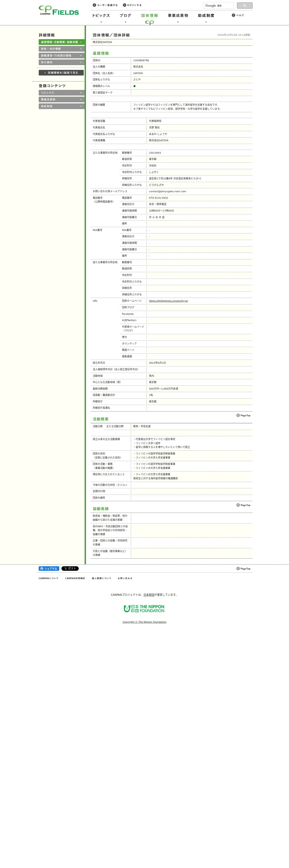Open トピックス under 登録コンテンツ
Image resolution: width=289 pixels, height=868 pixels.
(x=62, y=93)
